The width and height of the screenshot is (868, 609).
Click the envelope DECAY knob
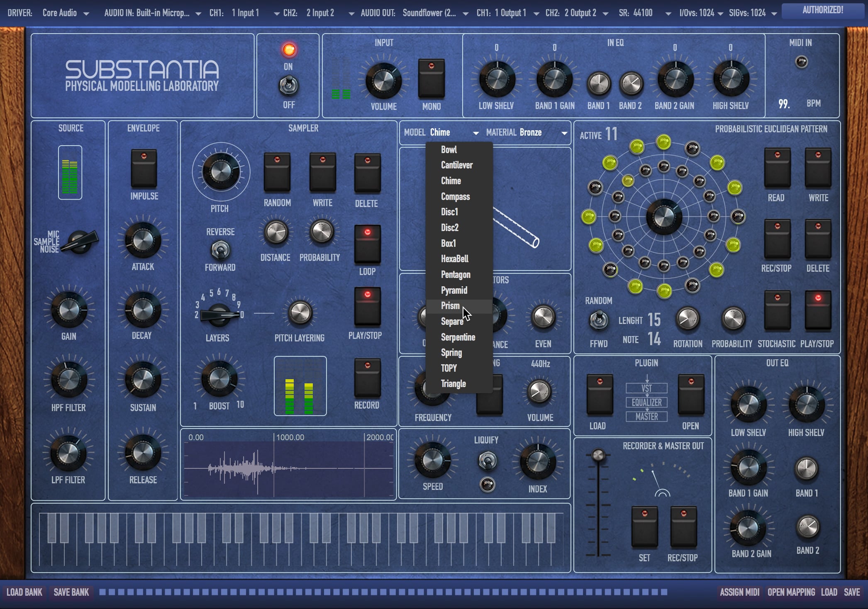click(142, 310)
